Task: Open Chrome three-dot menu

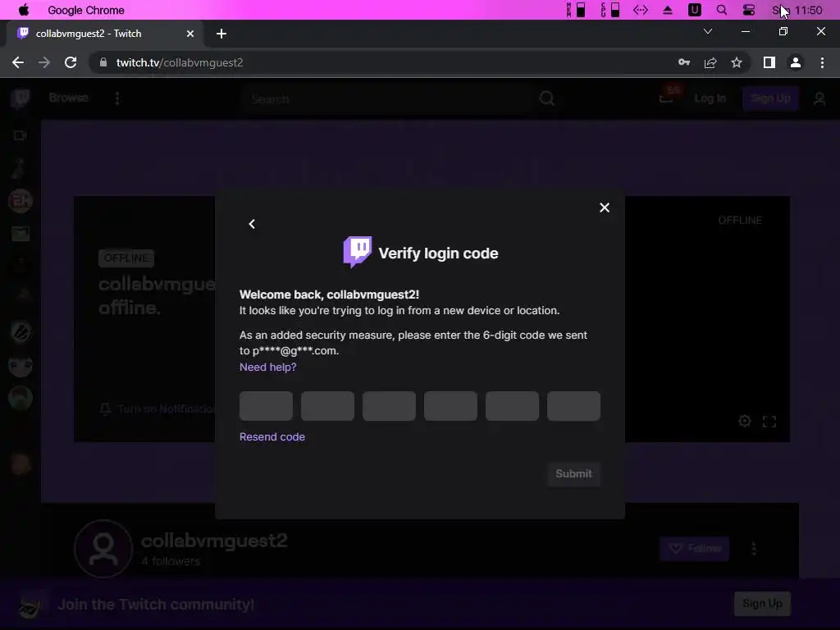Action: tap(822, 62)
